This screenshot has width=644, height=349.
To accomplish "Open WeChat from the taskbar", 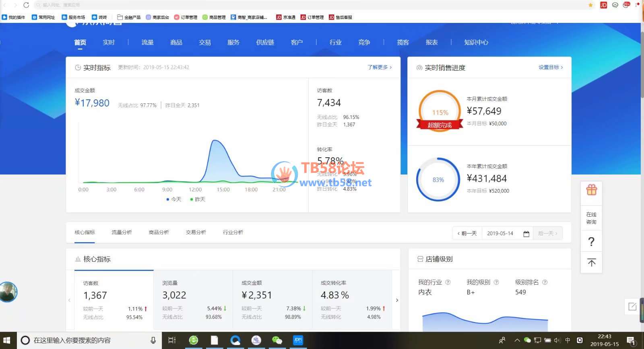I will [277, 341].
